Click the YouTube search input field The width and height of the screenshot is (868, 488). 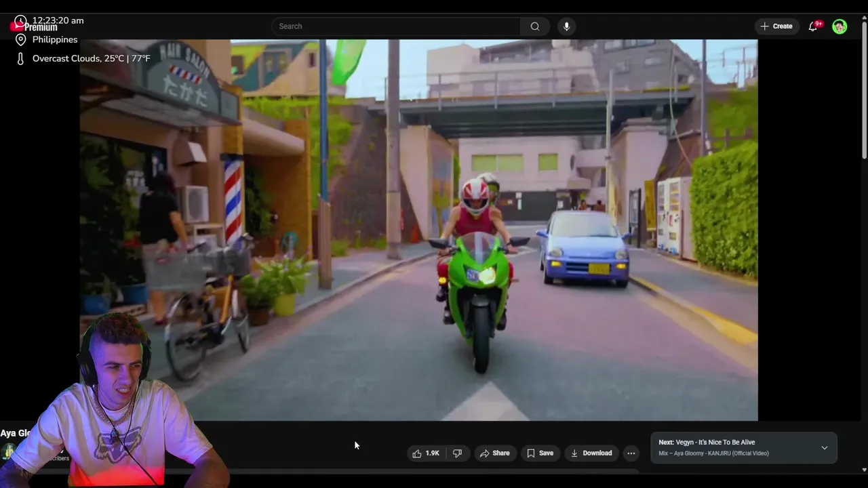tap(396, 26)
